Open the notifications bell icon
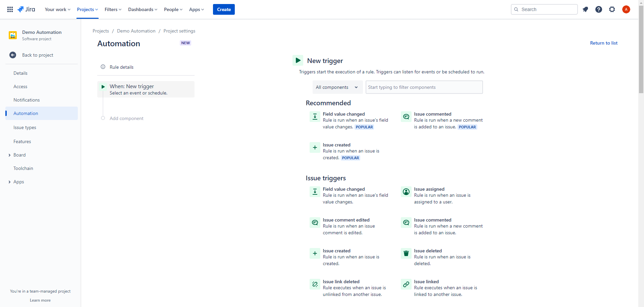This screenshot has height=307, width=644. coord(585,9)
